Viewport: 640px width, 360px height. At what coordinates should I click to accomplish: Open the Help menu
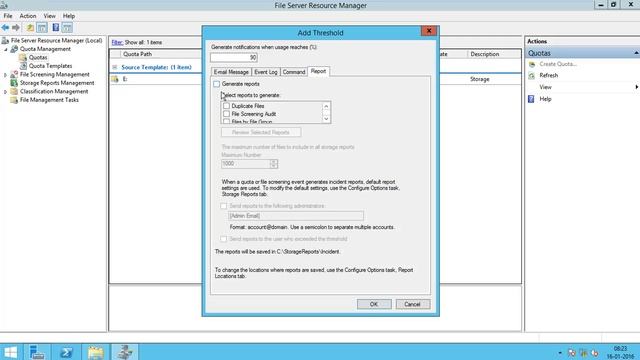point(69,16)
